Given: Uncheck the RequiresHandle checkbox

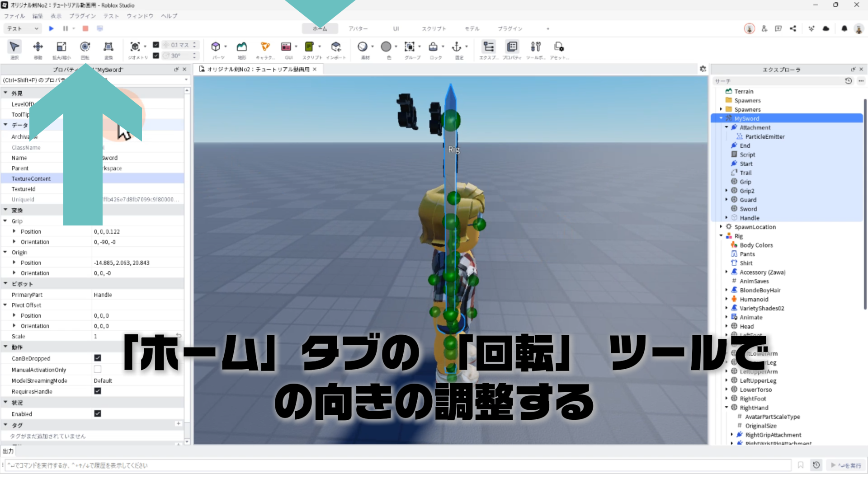Looking at the screenshot, I should click(97, 391).
